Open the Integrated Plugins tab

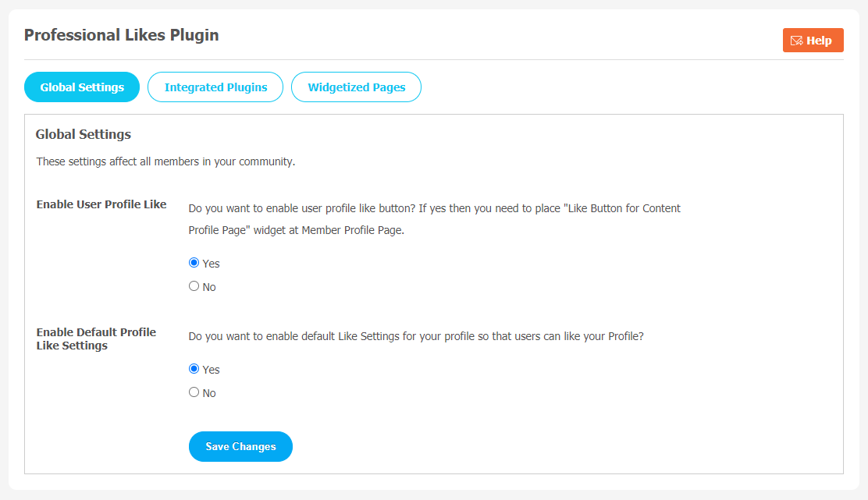215,87
